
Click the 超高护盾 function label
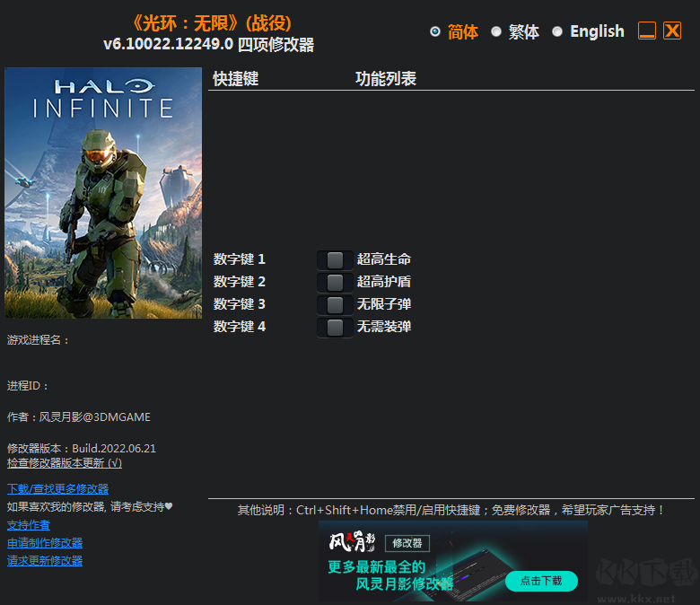(x=384, y=282)
